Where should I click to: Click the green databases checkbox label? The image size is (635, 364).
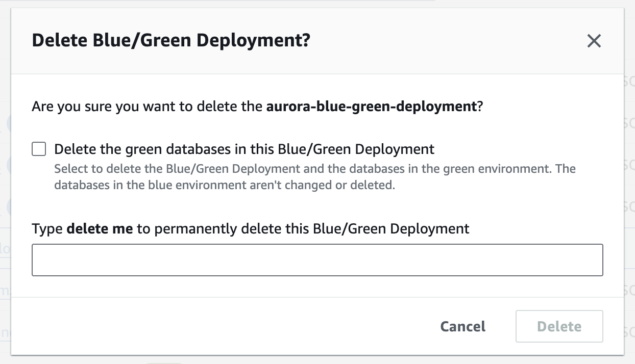244,148
